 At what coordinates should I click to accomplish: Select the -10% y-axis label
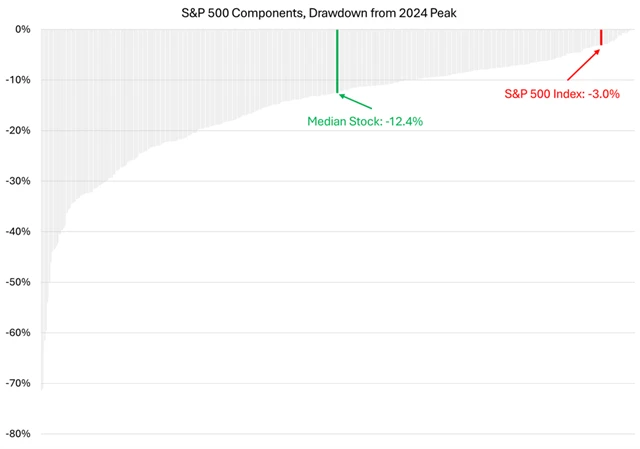(17, 80)
